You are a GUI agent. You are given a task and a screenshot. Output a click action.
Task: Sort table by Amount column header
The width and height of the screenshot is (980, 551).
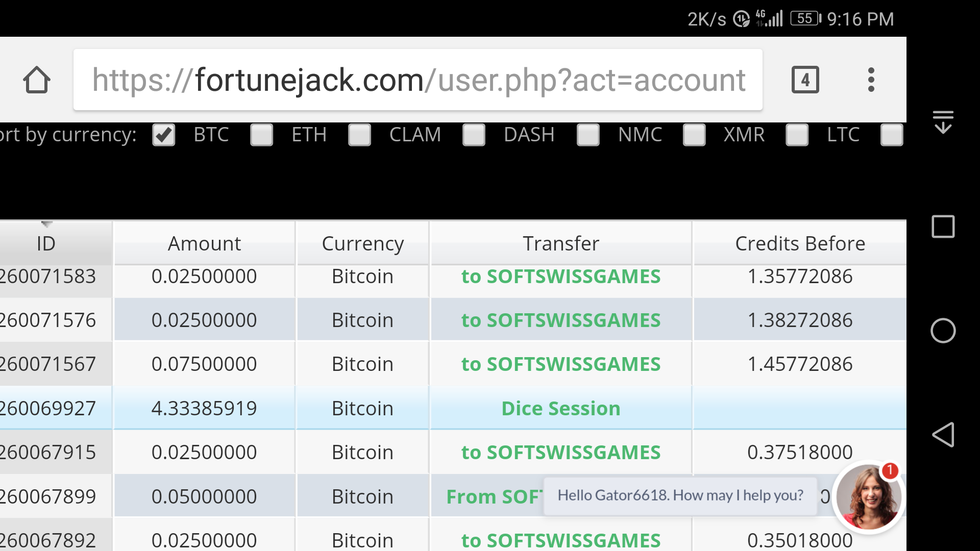pyautogui.click(x=204, y=243)
